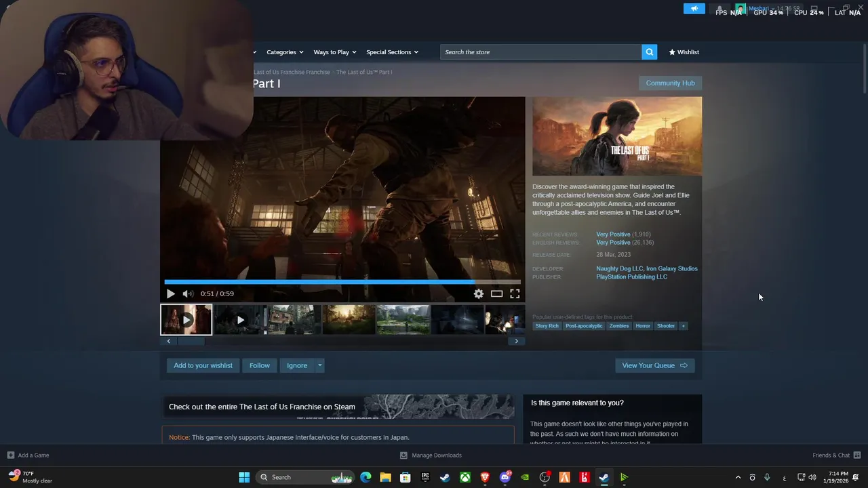Viewport: 868px width, 488px height.
Task: Click the game header capsule image
Action: pyautogui.click(x=617, y=136)
